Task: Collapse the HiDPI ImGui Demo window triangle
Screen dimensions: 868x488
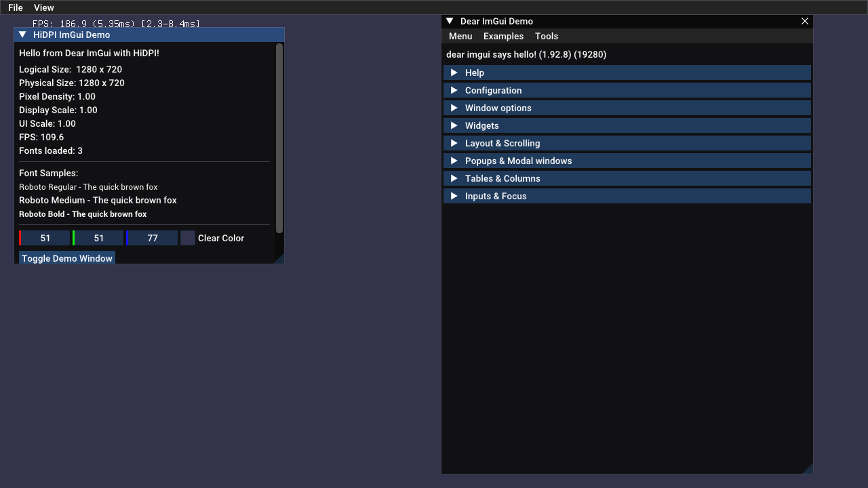Action: pyautogui.click(x=22, y=35)
